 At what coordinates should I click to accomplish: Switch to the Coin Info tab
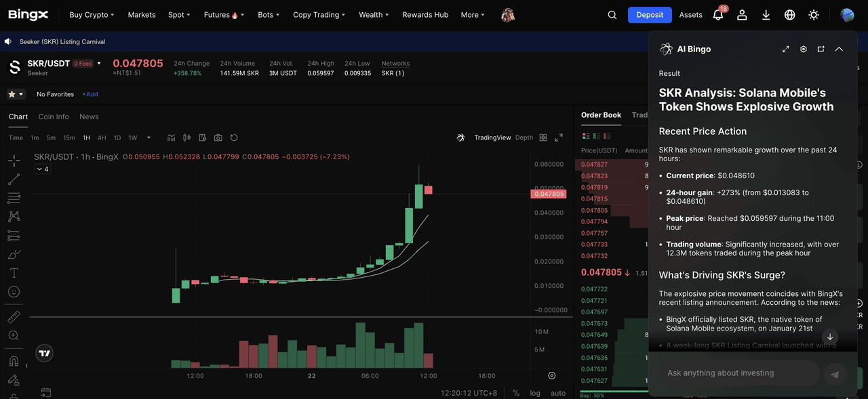pyautogui.click(x=54, y=117)
